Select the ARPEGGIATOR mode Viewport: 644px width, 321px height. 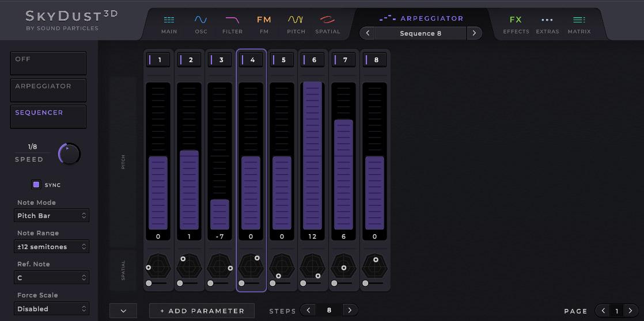click(x=48, y=90)
